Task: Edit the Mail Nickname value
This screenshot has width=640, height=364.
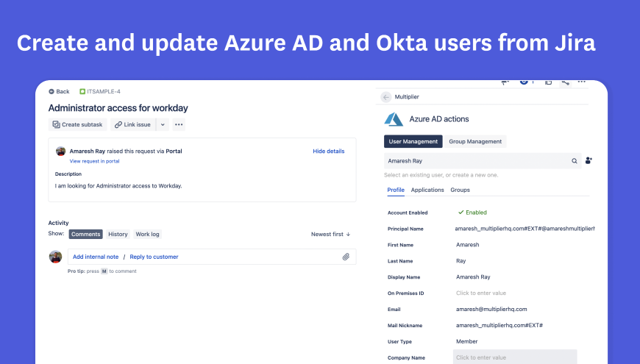Action: point(499,325)
